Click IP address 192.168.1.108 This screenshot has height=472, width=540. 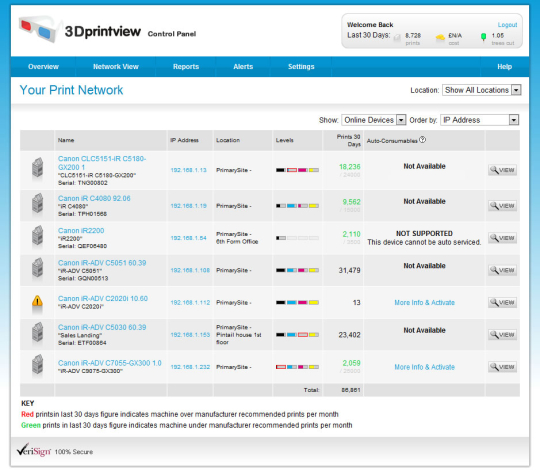[190, 270]
